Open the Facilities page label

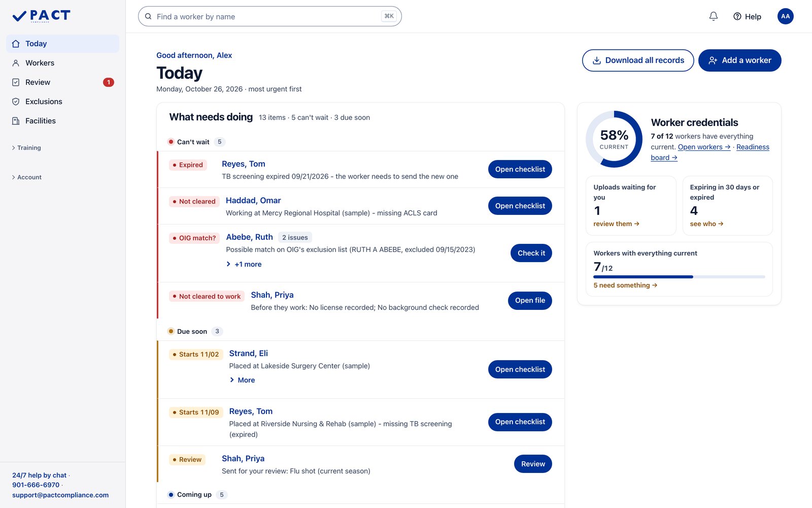pyautogui.click(x=41, y=121)
